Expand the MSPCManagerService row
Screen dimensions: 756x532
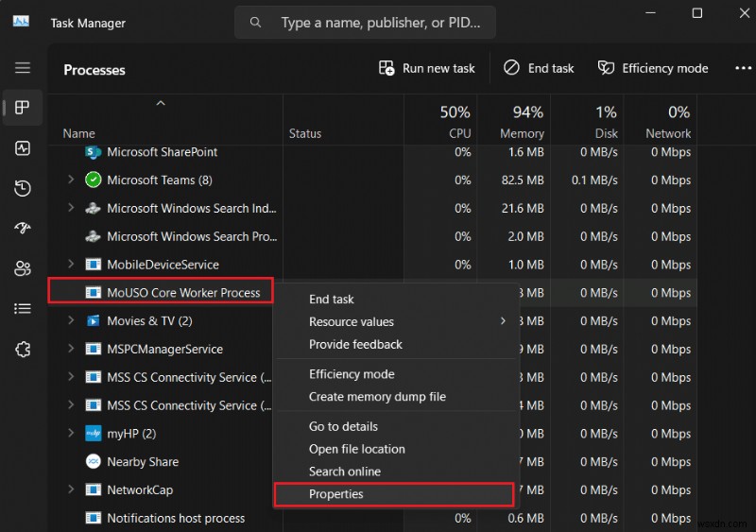[x=71, y=349]
